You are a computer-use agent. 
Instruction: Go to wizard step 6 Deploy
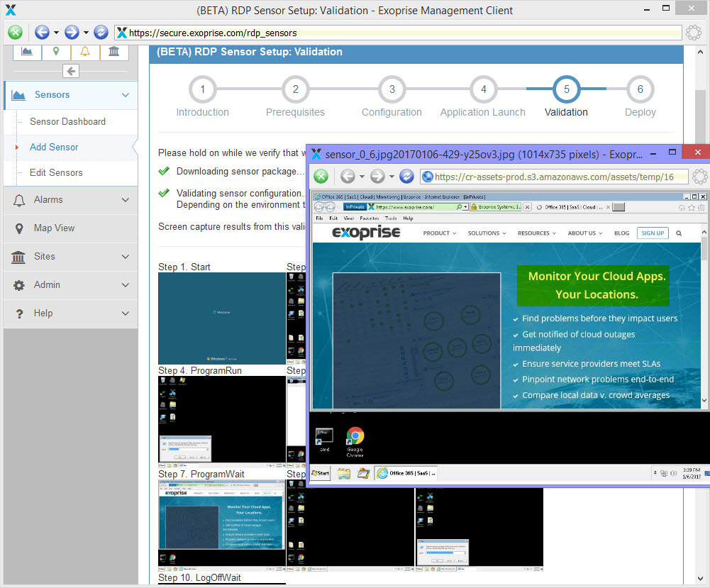(640, 89)
